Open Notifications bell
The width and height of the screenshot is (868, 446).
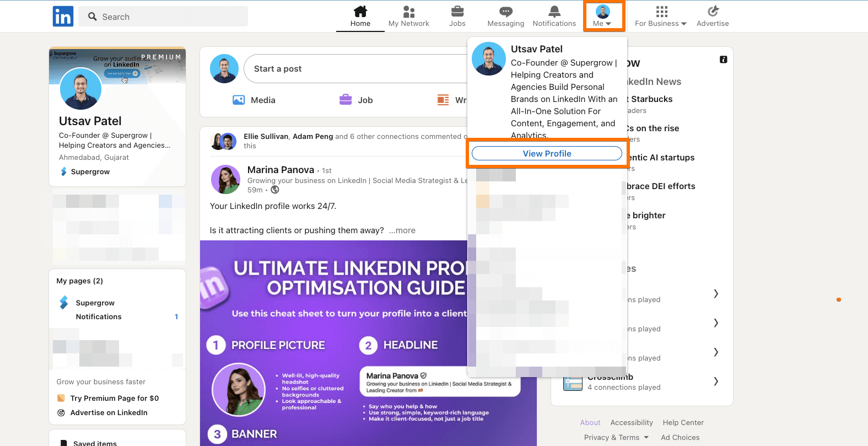click(x=554, y=16)
